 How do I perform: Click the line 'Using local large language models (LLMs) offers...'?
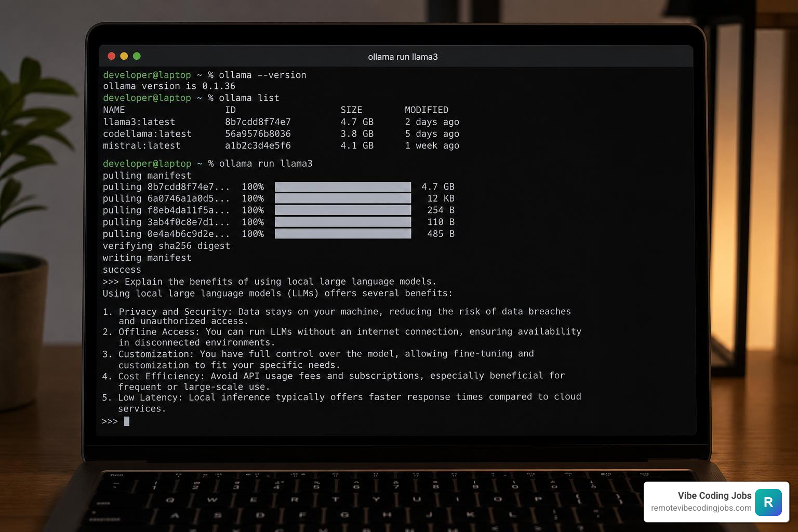click(277, 294)
